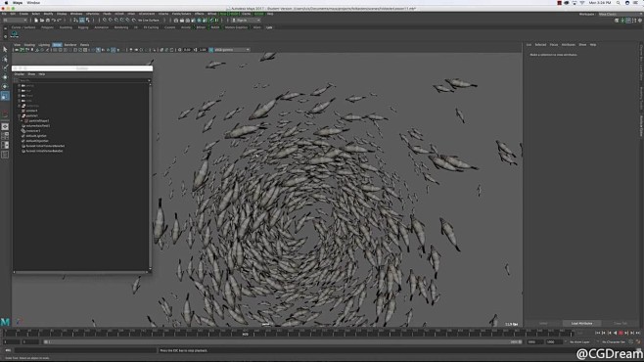
Task: Expand the fifth Outliner row node
Action: click(19, 106)
